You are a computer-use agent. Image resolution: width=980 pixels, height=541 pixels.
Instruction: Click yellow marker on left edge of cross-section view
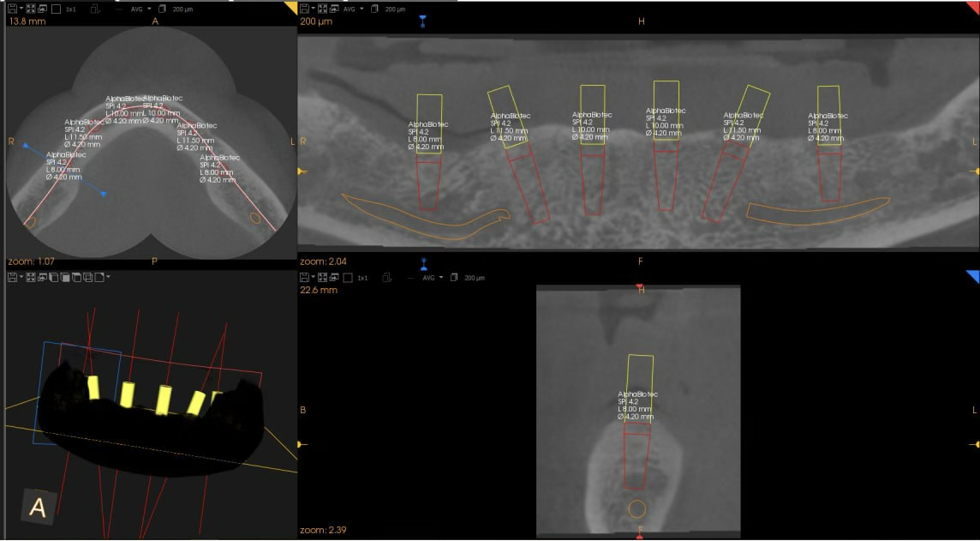[302, 444]
